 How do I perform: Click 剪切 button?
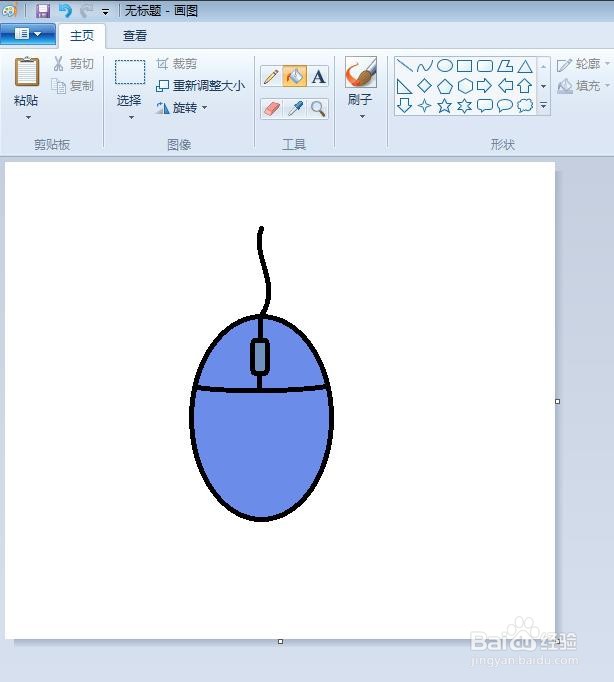73,64
